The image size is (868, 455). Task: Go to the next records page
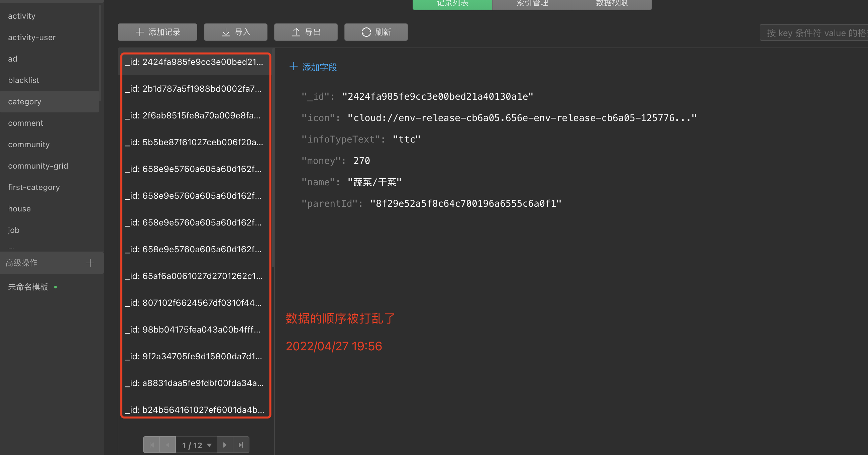tap(225, 445)
